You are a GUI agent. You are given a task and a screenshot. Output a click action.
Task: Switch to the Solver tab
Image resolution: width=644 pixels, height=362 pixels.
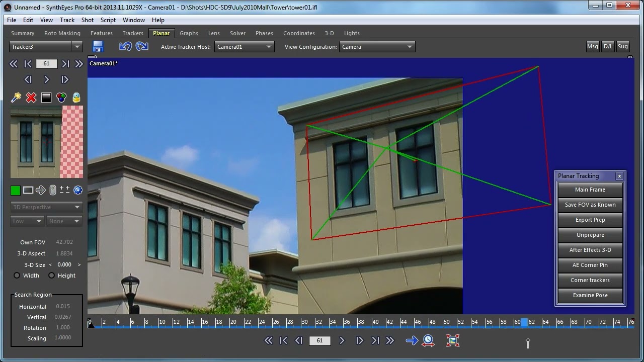pyautogui.click(x=238, y=33)
